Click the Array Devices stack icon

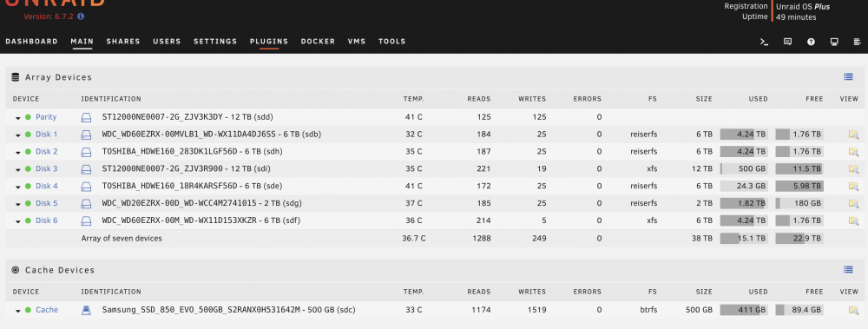(15, 77)
